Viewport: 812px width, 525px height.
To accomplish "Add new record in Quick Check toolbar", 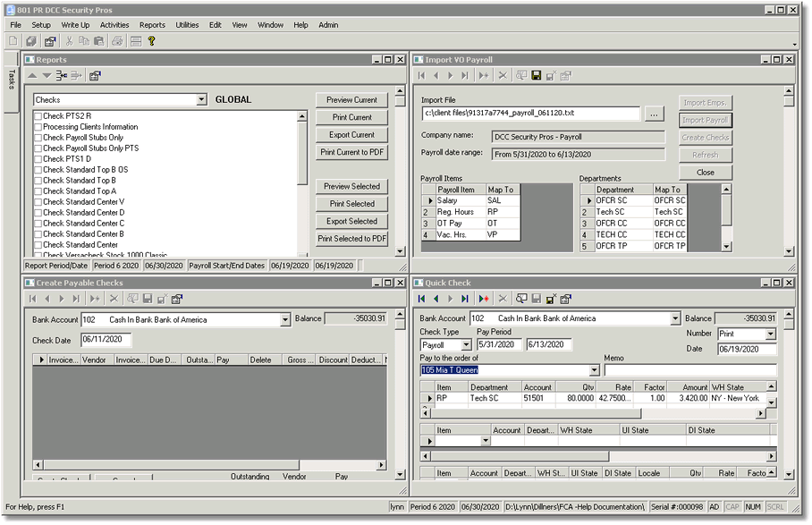I will click(484, 299).
